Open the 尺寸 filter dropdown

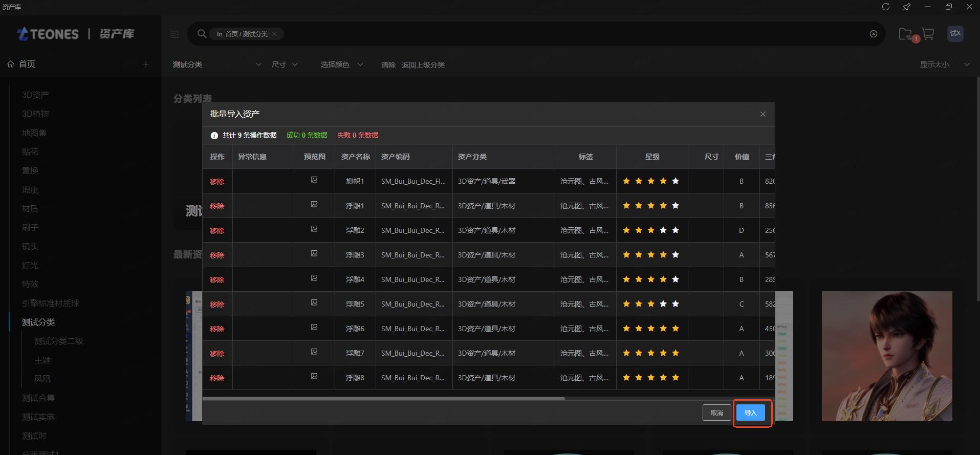(x=285, y=64)
